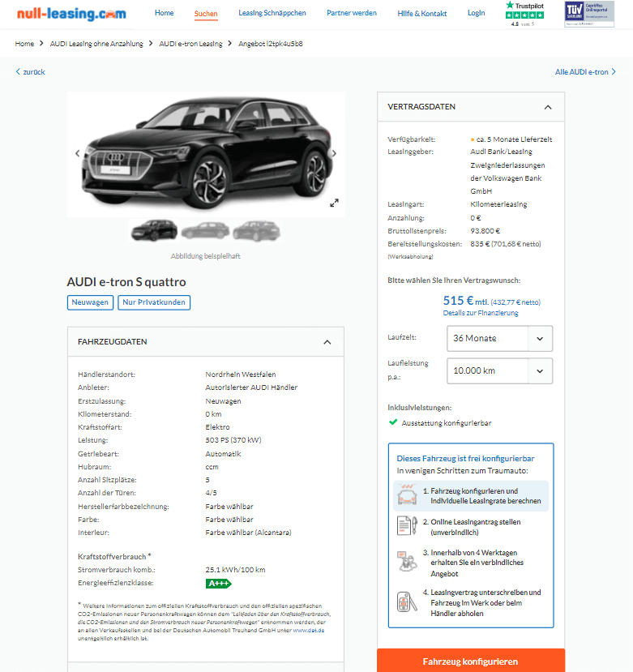The image size is (633, 672).
Task: Go to Home in the navigation
Action: click(x=165, y=13)
